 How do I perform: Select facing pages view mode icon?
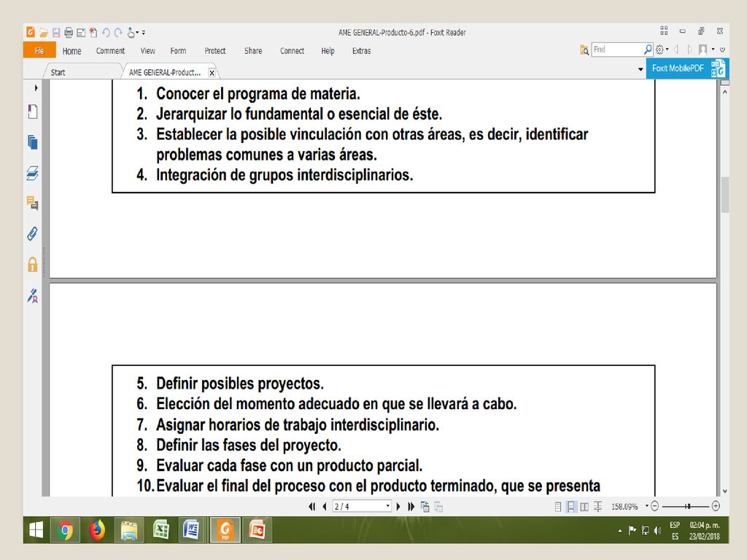point(584,507)
